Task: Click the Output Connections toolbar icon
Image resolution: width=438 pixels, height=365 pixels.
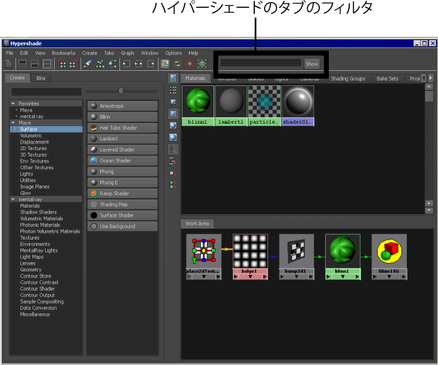Action: (151, 64)
